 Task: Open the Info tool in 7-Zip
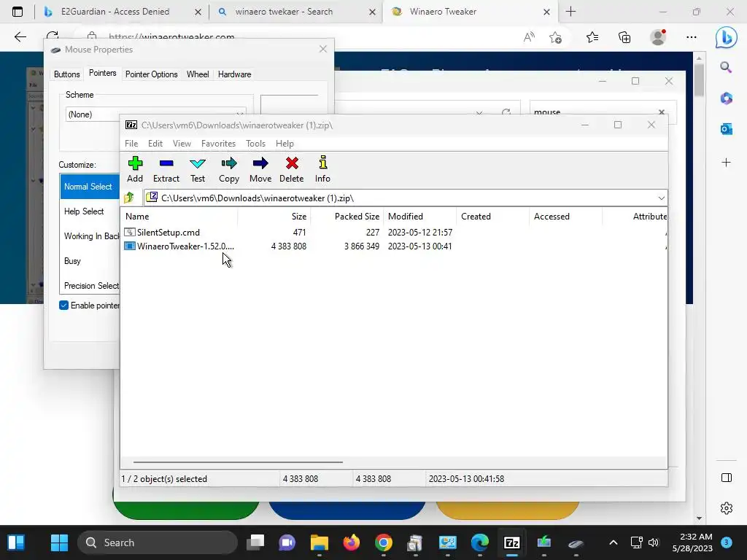(322, 169)
